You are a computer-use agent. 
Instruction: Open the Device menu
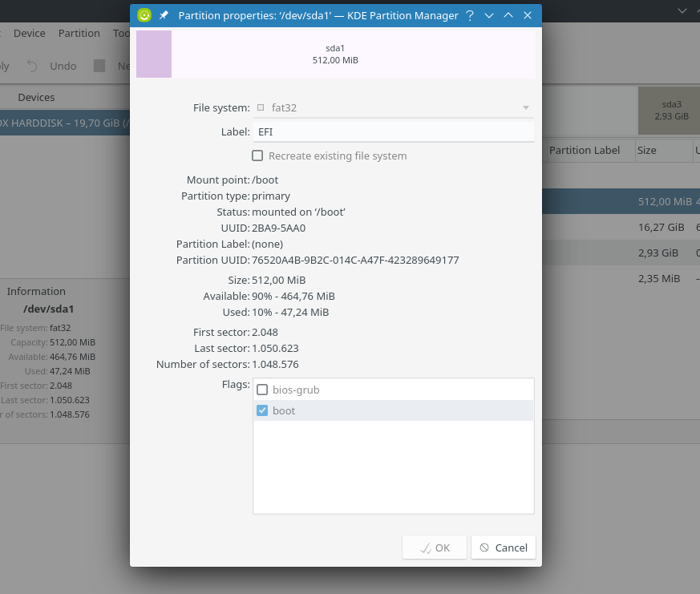coord(29,33)
